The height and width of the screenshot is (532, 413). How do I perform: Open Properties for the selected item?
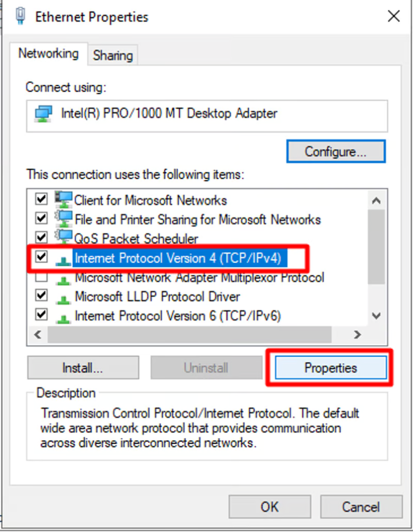click(331, 368)
